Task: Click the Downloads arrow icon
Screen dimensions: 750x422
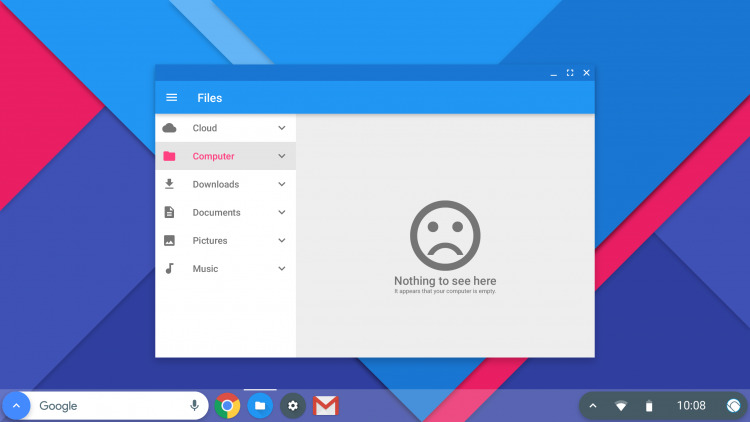Action: tap(169, 184)
